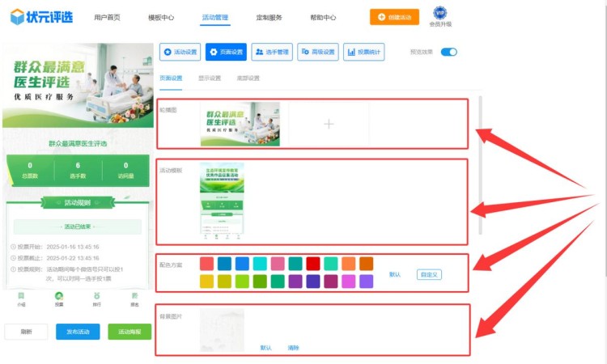Select the red color scheme swatch
607x364 pixels.
coord(312,264)
